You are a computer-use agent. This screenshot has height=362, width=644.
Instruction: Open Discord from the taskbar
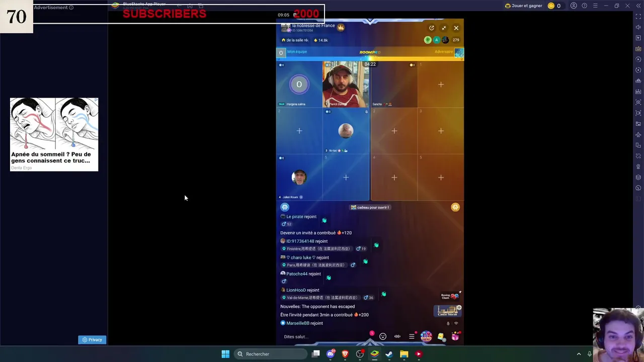click(x=331, y=354)
